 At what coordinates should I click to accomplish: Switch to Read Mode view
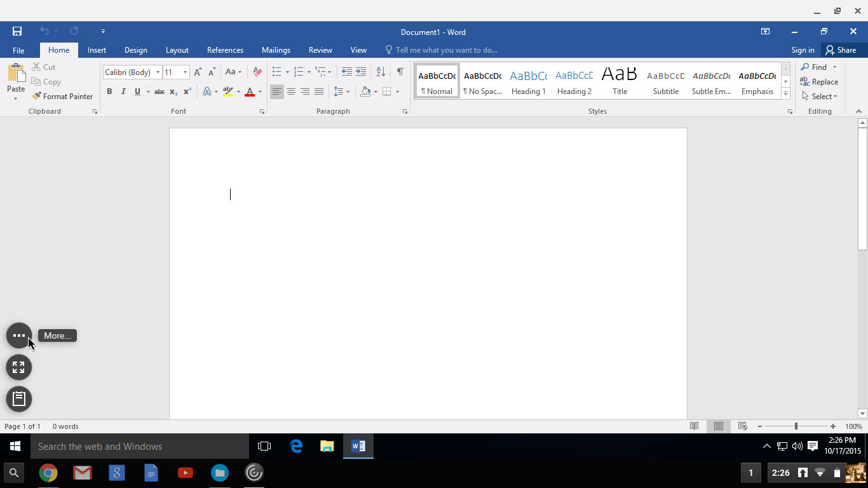[695, 426]
